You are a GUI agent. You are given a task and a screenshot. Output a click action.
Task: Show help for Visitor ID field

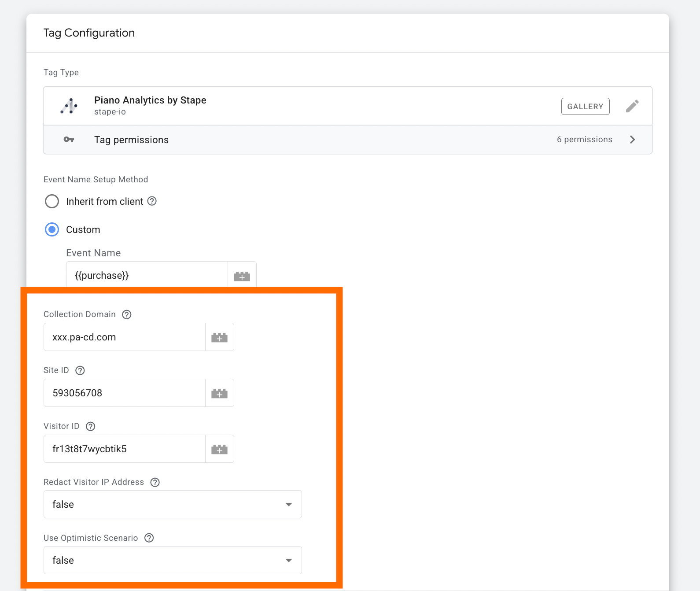coord(91,426)
